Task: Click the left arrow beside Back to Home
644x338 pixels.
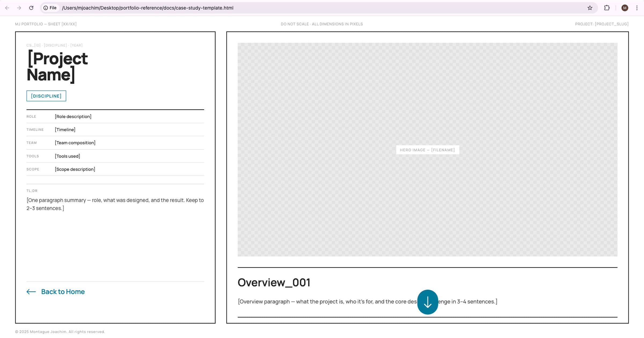Action: (x=31, y=292)
